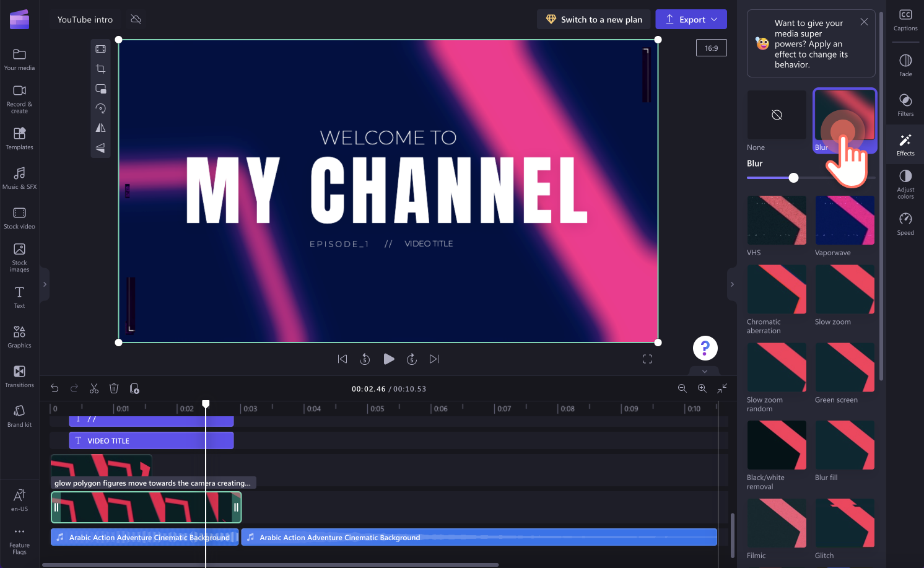Image resolution: width=924 pixels, height=568 pixels.
Task: Delete the selected clip with the trash icon
Action: pos(114,388)
